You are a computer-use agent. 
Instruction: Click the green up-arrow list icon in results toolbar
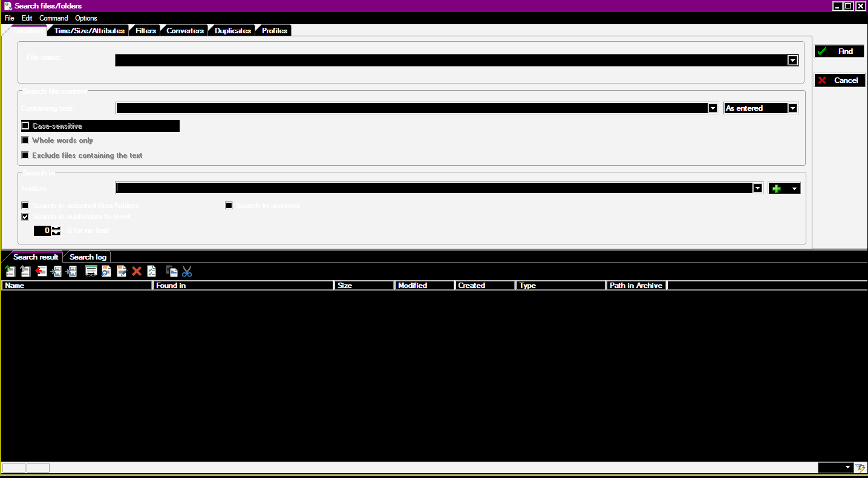(10, 272)
